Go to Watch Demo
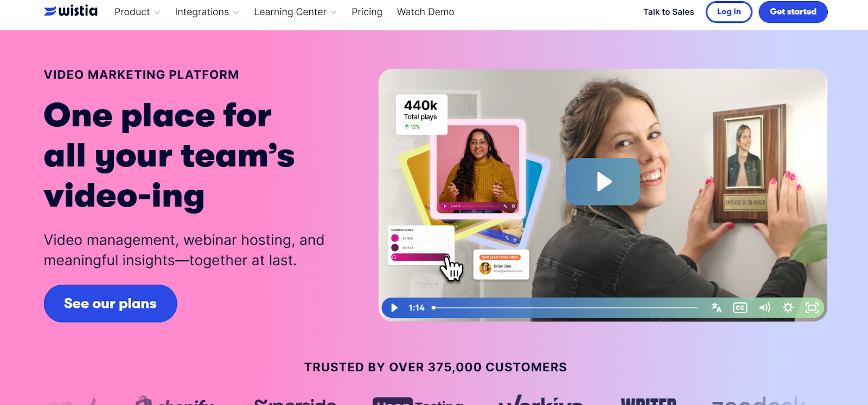This screenshot has width=868, height=405. 425,12
